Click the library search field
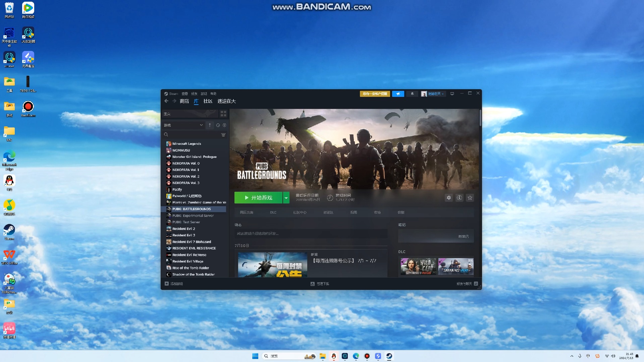The height and width of the screenshot is (362, 644). click(x=191, y=135)
